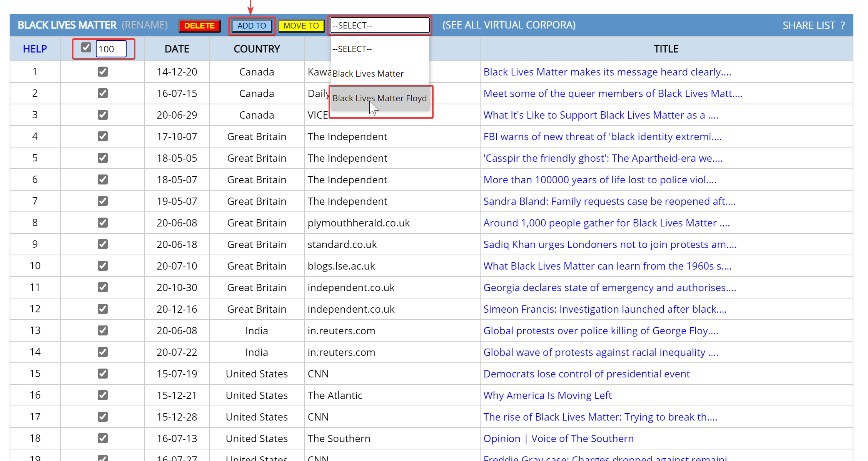Uncheck the checkbox in row 4
The height and width of the screenshot is (461, 868).
tap(103, 136)
